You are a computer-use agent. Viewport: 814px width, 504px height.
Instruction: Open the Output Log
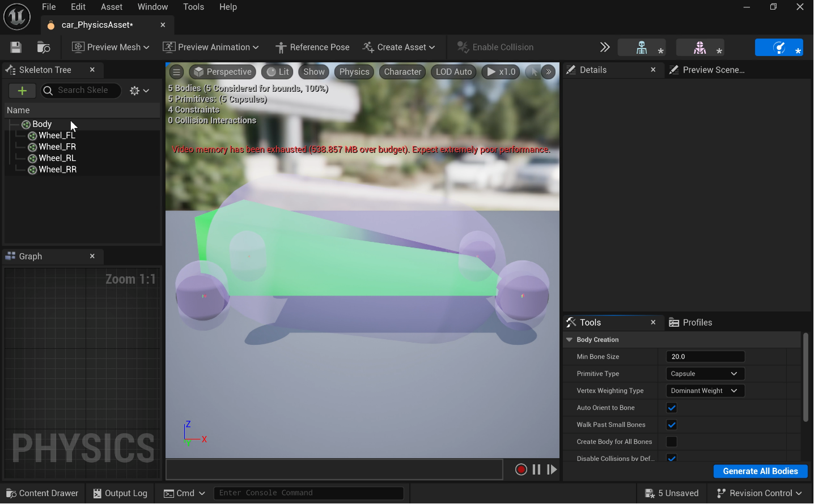[120, 493]
